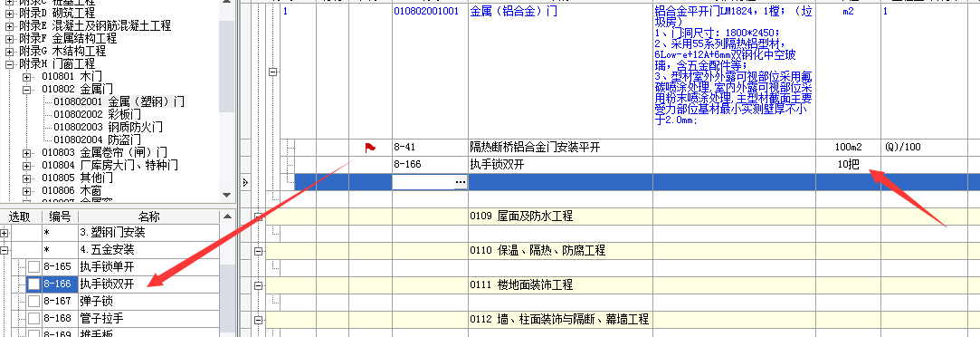
Task: Select 010802004 防盗门 item
Action: pyautogui.click(x=98, y=140)
